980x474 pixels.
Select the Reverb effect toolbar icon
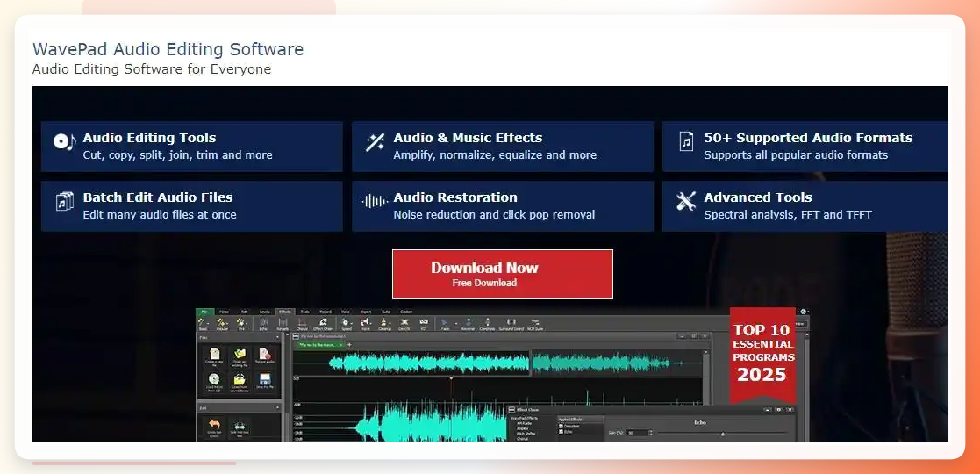283,325
